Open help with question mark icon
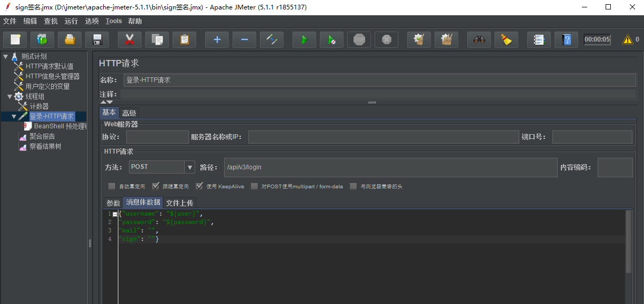 566,39
